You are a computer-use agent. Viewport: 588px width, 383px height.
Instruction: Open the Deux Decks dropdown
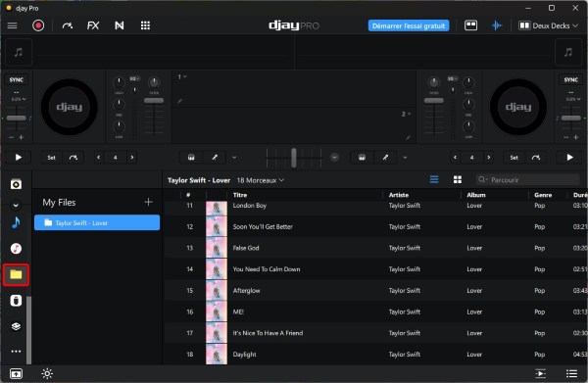(548, 25)
